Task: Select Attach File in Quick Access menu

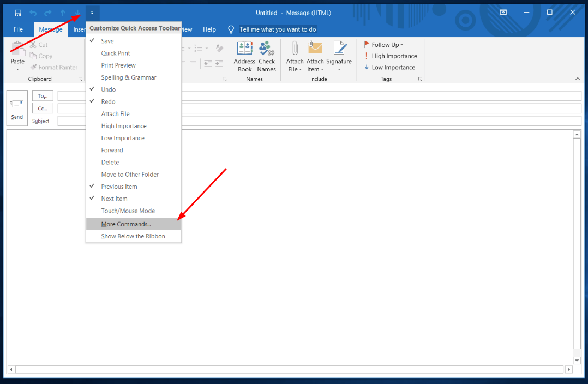Action: coord(134,113)
